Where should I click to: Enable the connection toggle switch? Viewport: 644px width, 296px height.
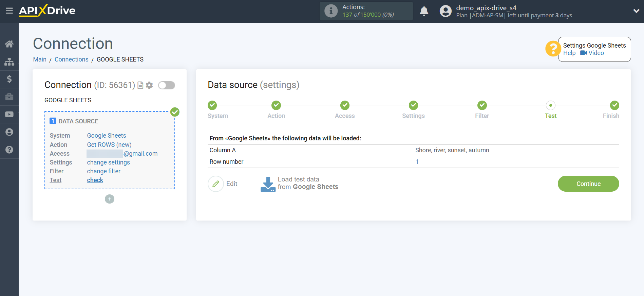(167, 85)
